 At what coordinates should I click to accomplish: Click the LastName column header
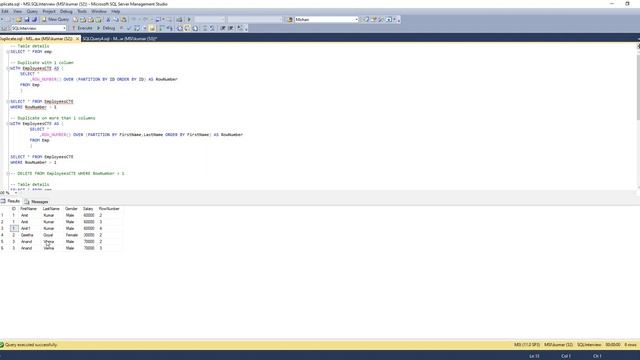[x=51, y=209]
